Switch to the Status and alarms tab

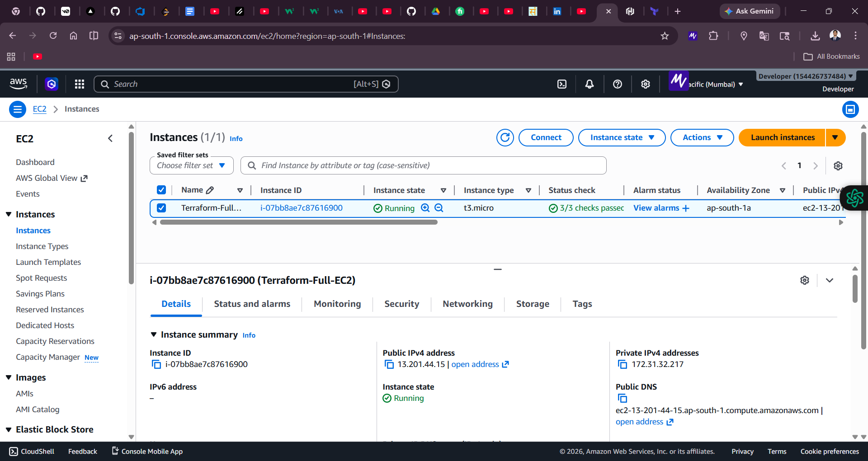[x=252, y=304]
